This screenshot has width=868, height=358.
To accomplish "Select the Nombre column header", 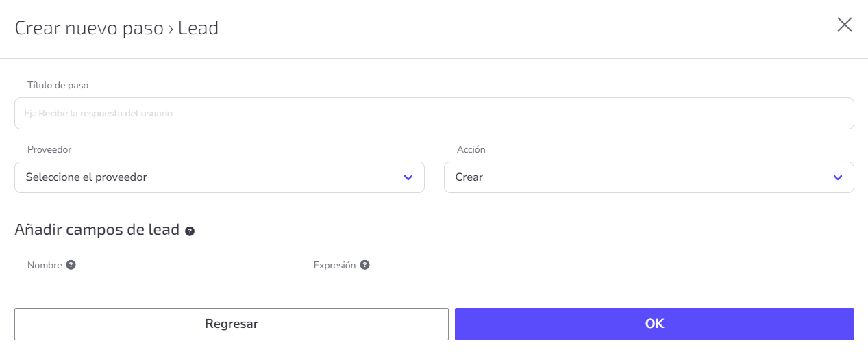I will point(45,265).
